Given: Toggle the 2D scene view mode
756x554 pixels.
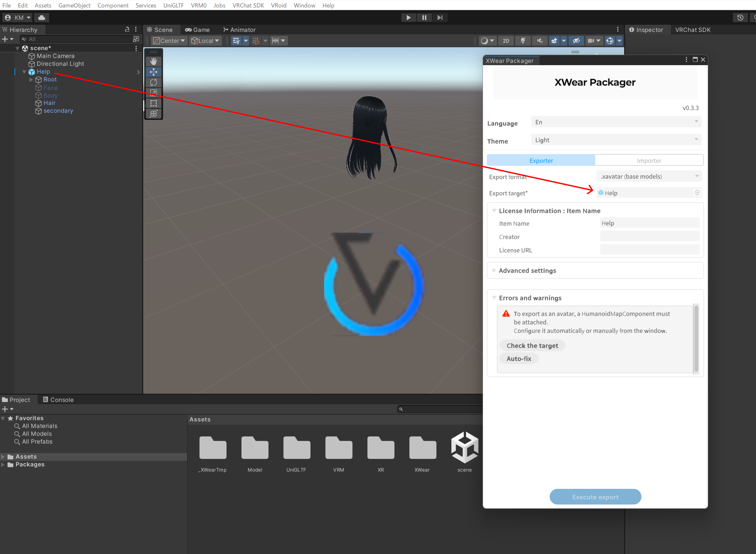Looking at the screenshot, I should pos(506,41).
